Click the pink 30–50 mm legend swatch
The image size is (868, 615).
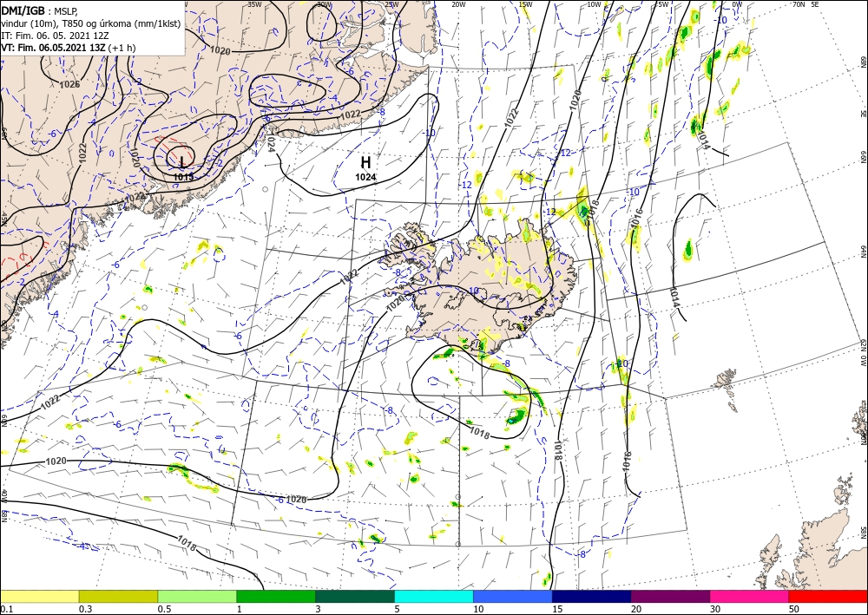[750, 597]
